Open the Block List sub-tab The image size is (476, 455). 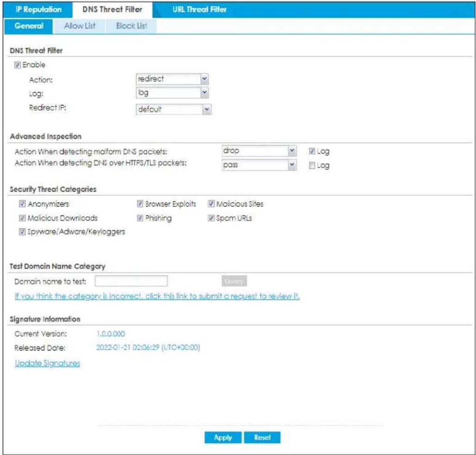point(131,26)
